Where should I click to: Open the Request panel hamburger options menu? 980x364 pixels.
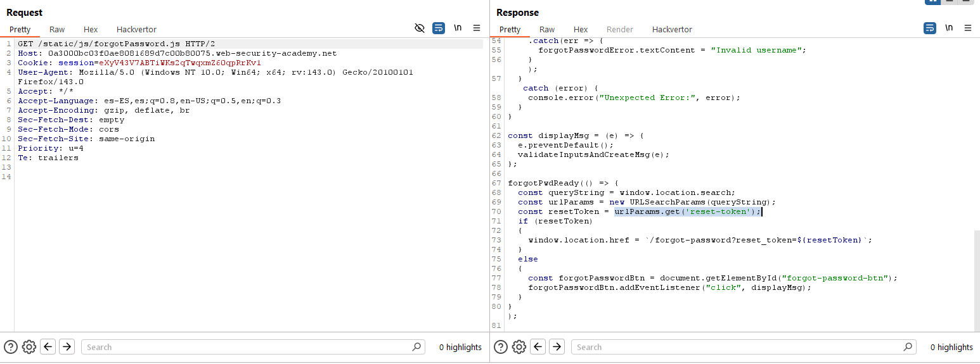pos(477,28)
